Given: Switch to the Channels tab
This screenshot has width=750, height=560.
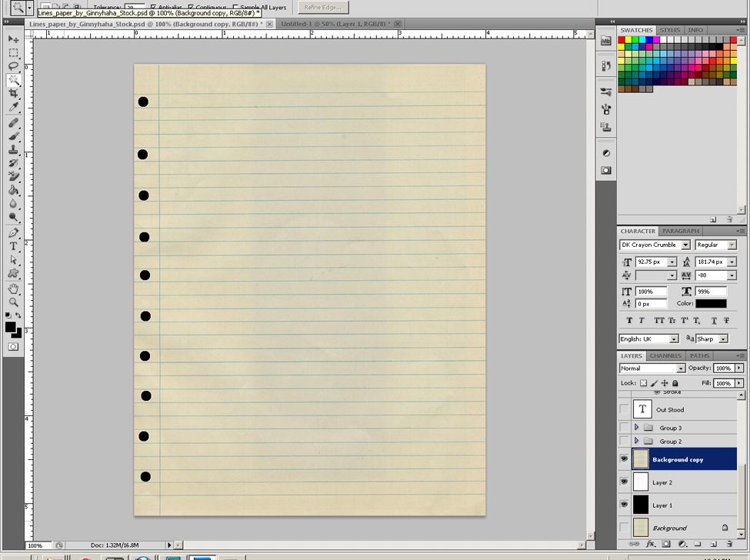Looking at the screenshot, I should tap(665, 355).
